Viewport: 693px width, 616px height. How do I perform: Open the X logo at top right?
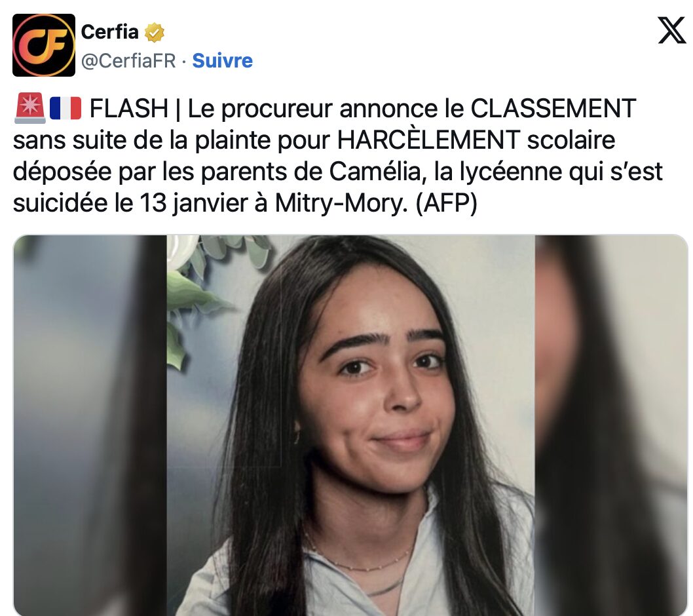click(x=672, y=30)
